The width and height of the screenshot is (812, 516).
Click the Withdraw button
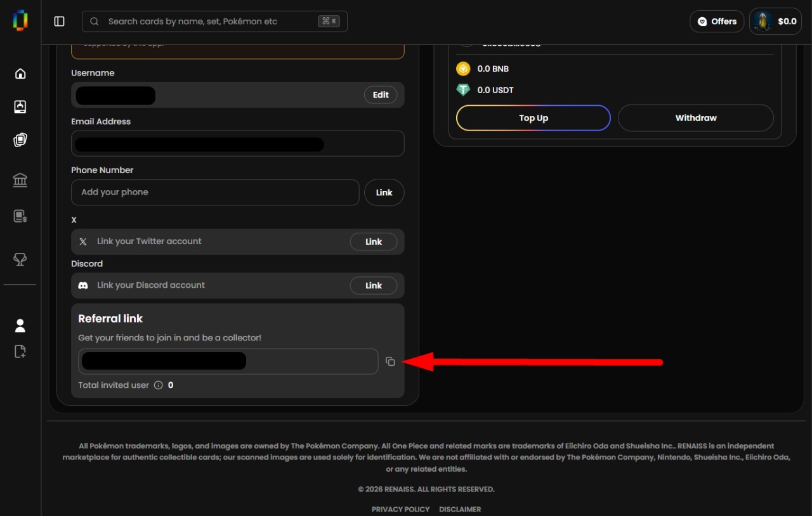pyautogui.click(x=696, y=118)
